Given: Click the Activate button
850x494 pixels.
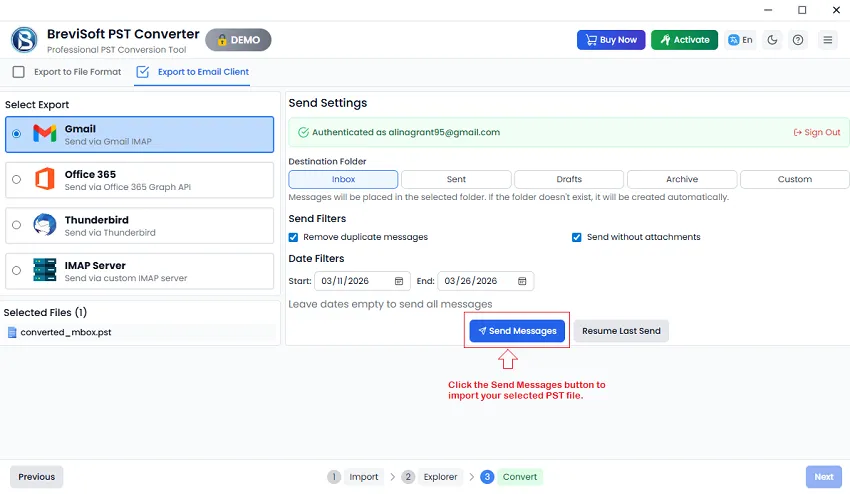Looking at the screenshot, I should (684, 40).
